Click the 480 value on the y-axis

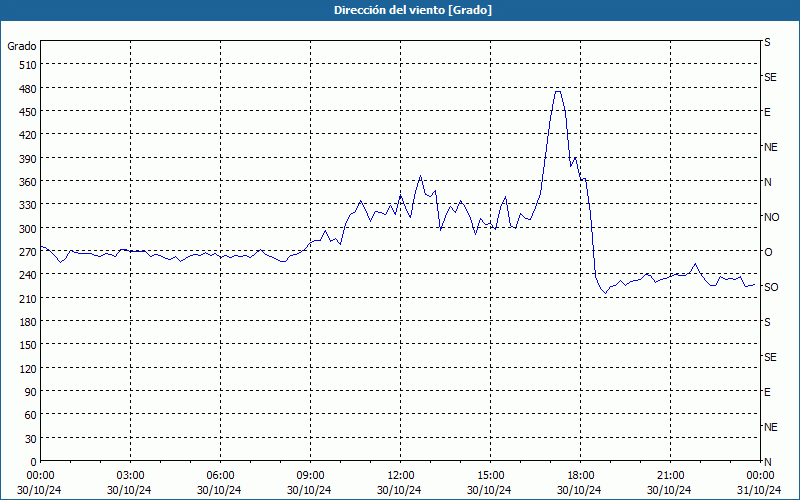28,88
